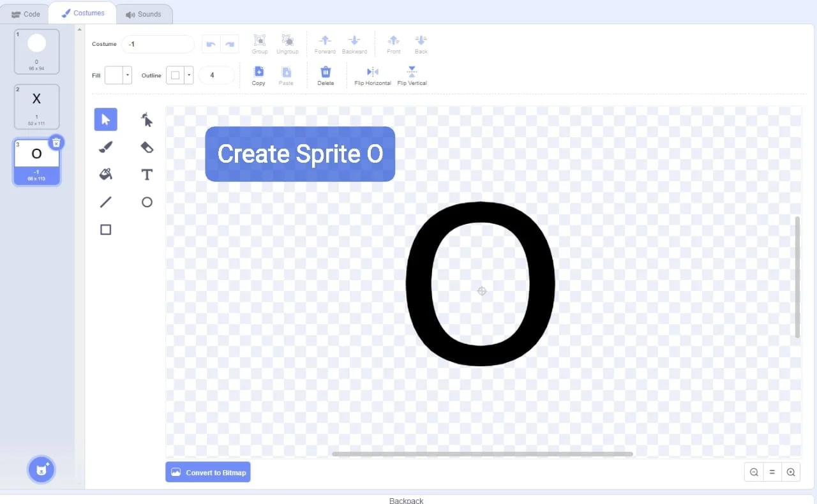Click the Flip Horizontal icon
The height and width of the screenshot is (504, 817).
tap(373, 71)
